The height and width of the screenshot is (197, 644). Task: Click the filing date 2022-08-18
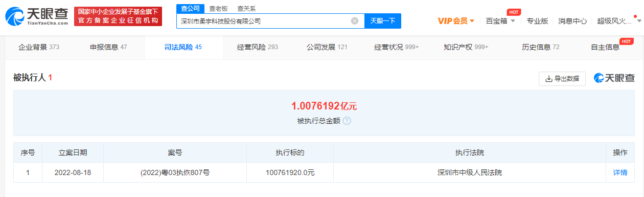tap(73, 172)
